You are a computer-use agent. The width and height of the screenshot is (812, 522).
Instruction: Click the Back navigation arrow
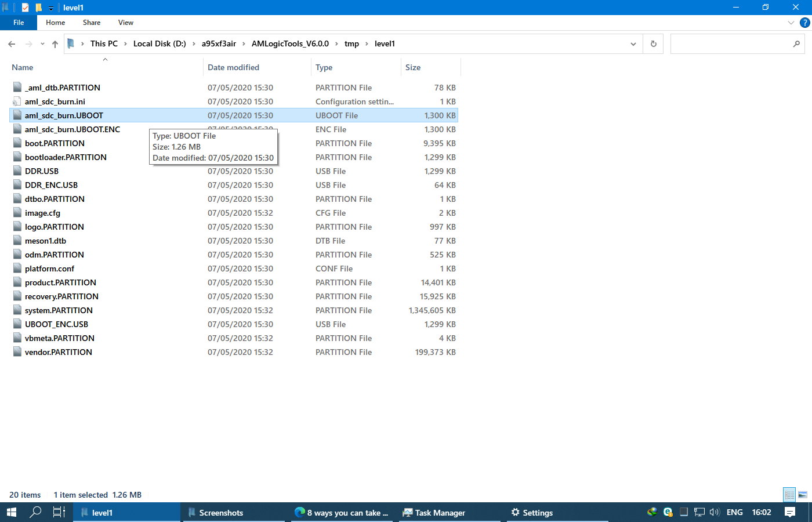pyautogui.click(x=12, y=44)
